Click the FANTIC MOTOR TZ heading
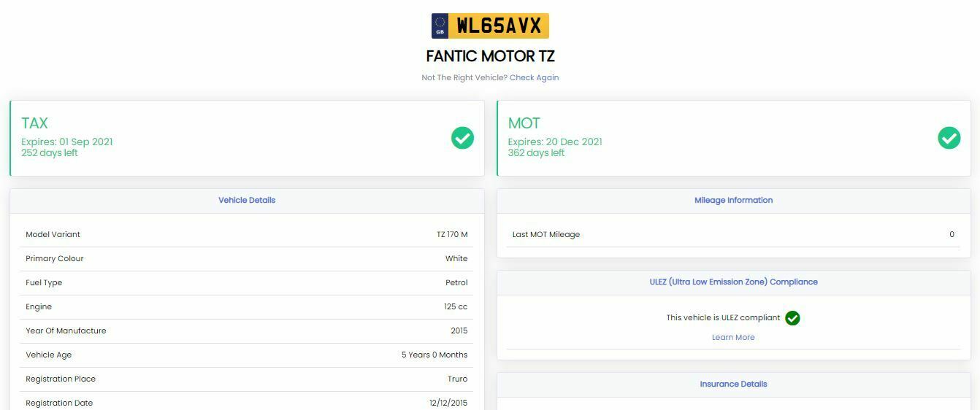This screenshot has width=980, height=410. coord(490,56)
